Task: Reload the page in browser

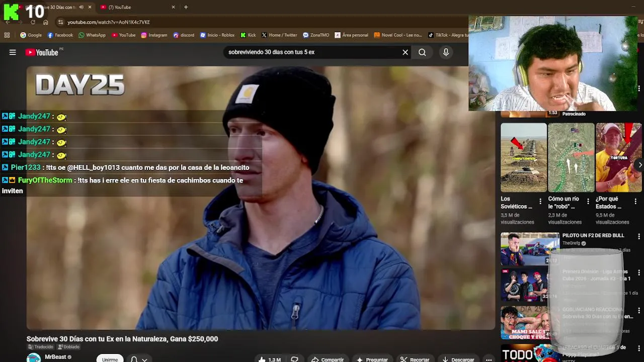Action: tap(33, 22)
